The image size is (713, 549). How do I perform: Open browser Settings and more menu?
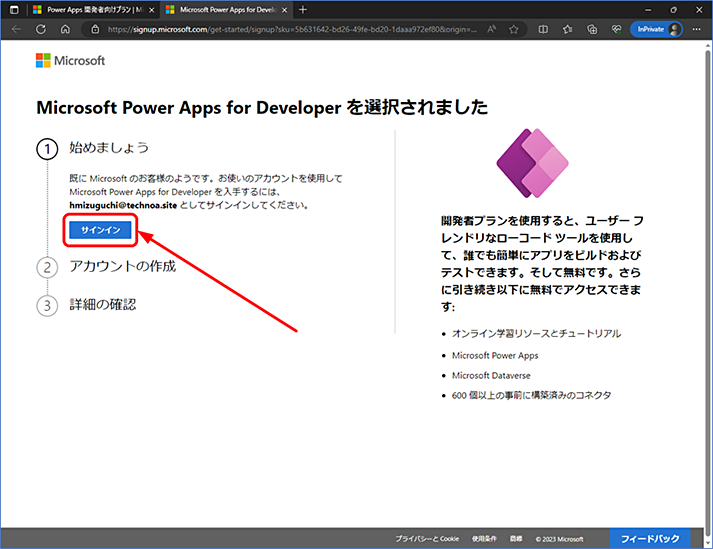click(x=697, y=29)
